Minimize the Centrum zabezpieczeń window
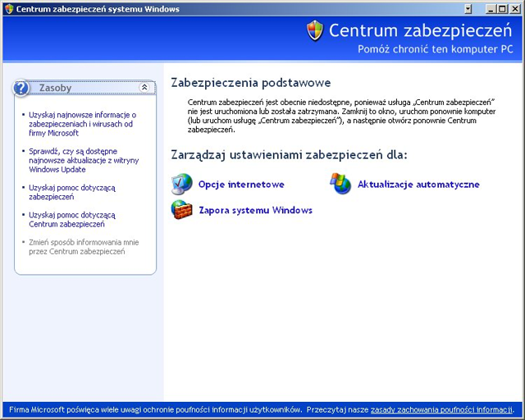The width and height of the screenshot is (525, 420). 491,9
